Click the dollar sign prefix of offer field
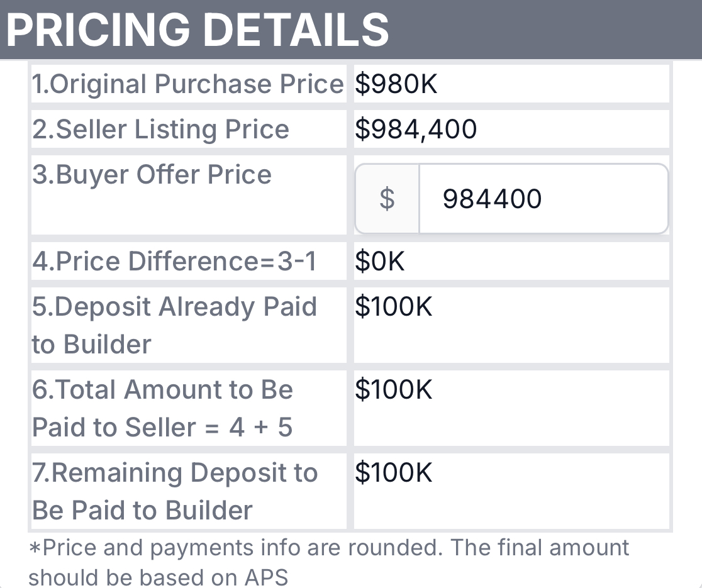This screenshot has height=588, width=702. (387, 199)
